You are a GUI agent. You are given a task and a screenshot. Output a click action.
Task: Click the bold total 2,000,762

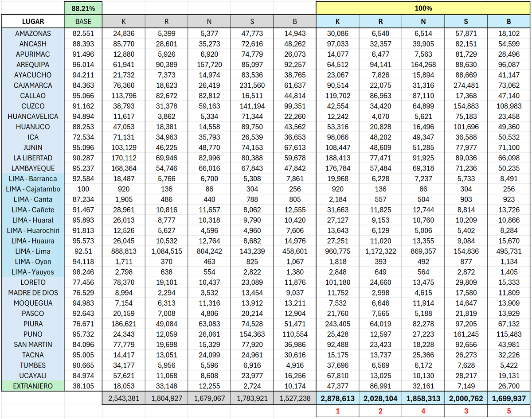tap(466, 398)
